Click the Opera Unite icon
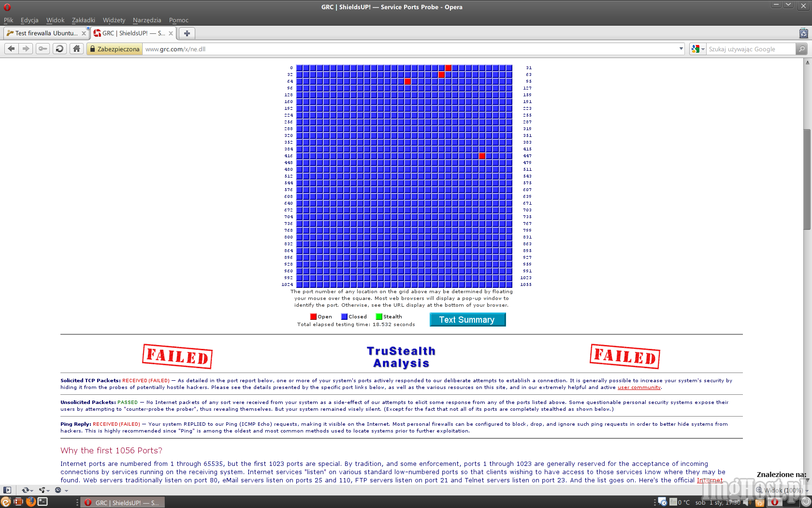Screen dimensions: 812x508 click(42, 490)
